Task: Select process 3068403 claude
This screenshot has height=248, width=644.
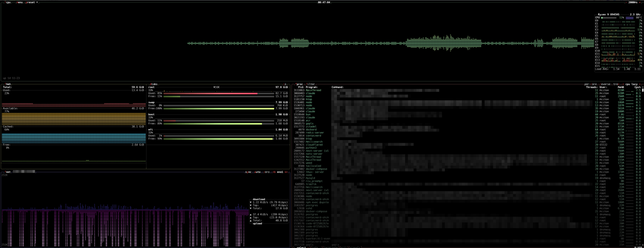Action: click(467, 93)
